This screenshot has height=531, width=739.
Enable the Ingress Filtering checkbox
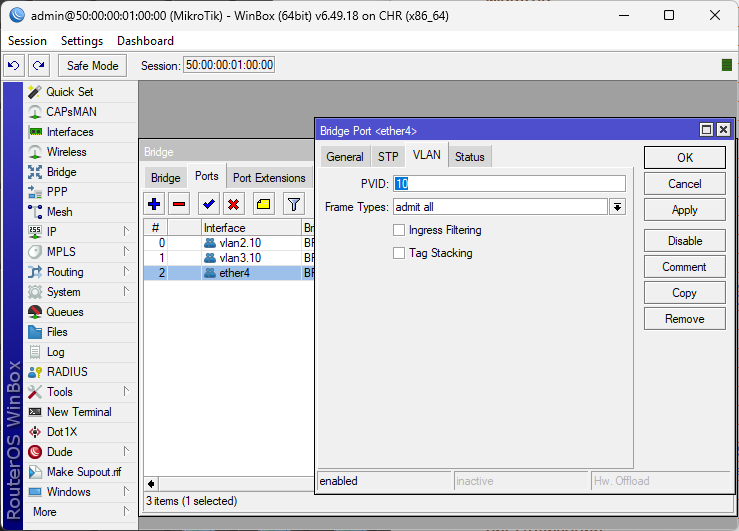[x=400, y=231]
